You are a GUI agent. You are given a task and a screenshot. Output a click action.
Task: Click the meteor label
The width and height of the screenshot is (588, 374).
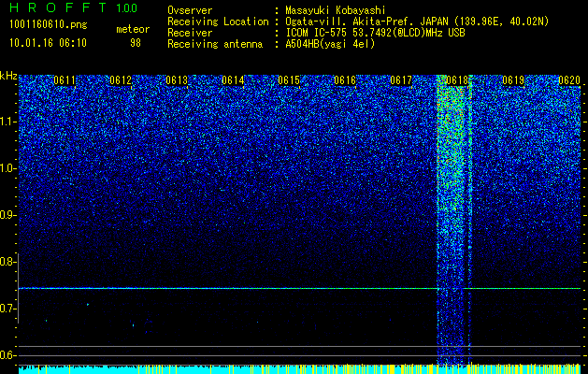click(133, 29)
